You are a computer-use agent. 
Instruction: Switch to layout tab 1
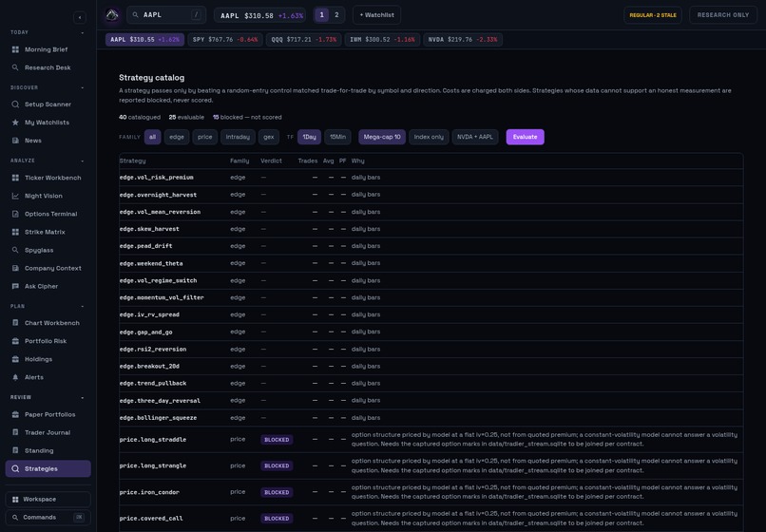(321, 15)
